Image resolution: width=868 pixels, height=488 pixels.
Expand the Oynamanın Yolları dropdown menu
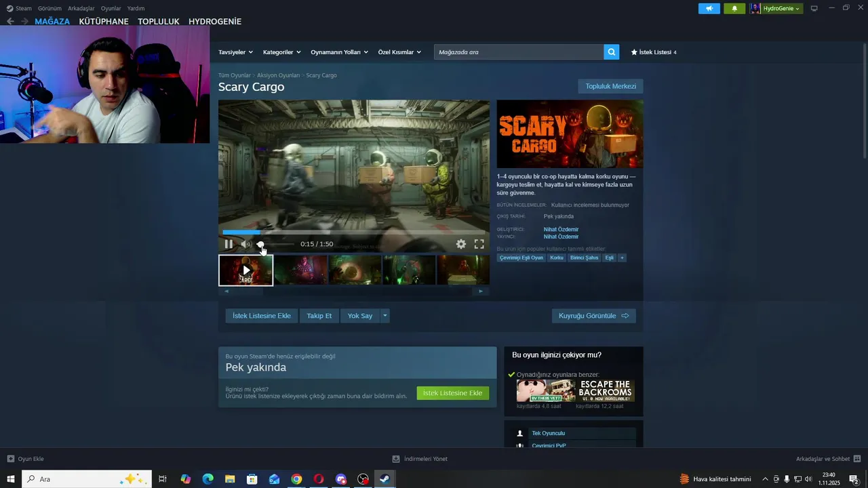pyautogui.click(x=339, y=52)
